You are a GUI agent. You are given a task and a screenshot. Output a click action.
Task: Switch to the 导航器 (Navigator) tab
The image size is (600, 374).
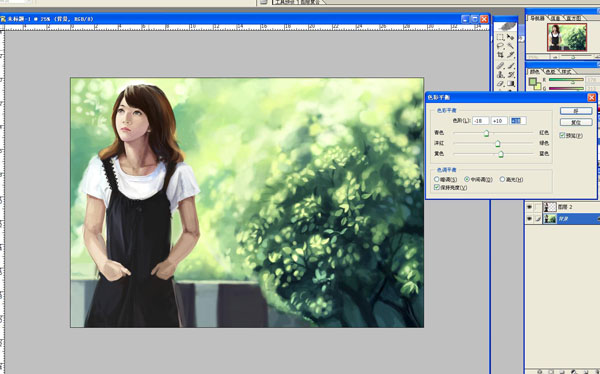coord(536,18)
